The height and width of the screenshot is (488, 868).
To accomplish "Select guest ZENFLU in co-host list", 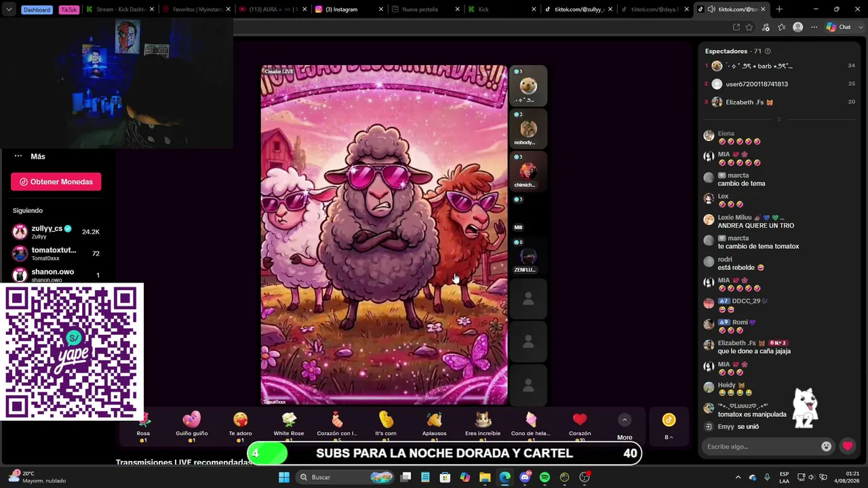I will [528, 256].
